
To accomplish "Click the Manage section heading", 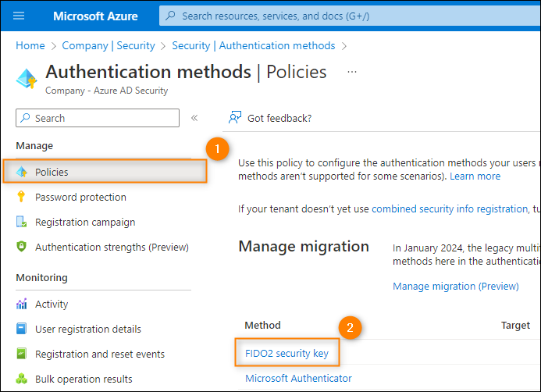I will (34, 145).
